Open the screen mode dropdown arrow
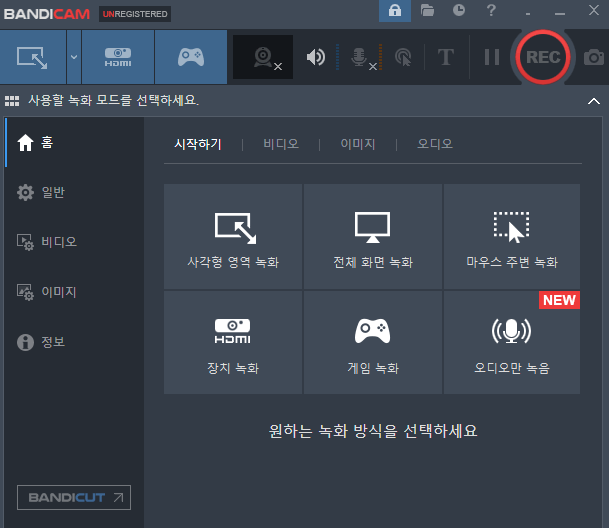Image resolution: width=609 pixels, height=528 pixels. pyautogui.click(x=74, y=57)
